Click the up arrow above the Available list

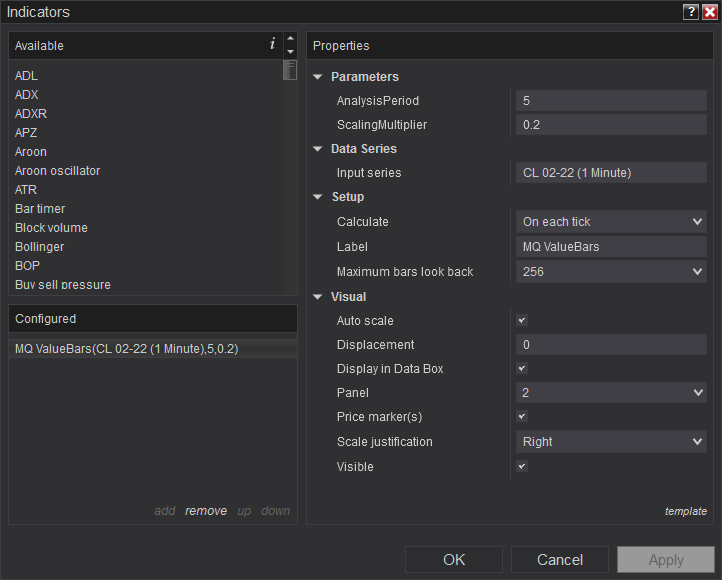[x=290, y=38]
